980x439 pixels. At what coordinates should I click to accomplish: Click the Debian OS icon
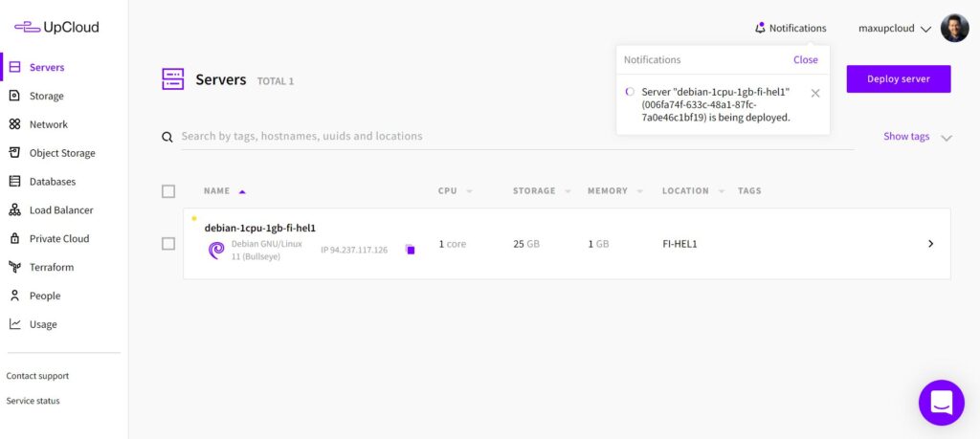tap(216, 250)
